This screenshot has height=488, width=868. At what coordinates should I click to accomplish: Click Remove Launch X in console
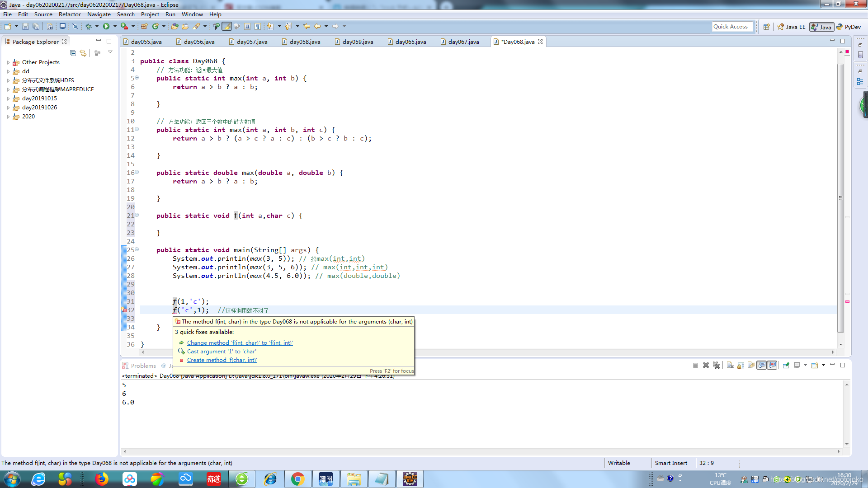pyautogui.click(x=706, y=365)
